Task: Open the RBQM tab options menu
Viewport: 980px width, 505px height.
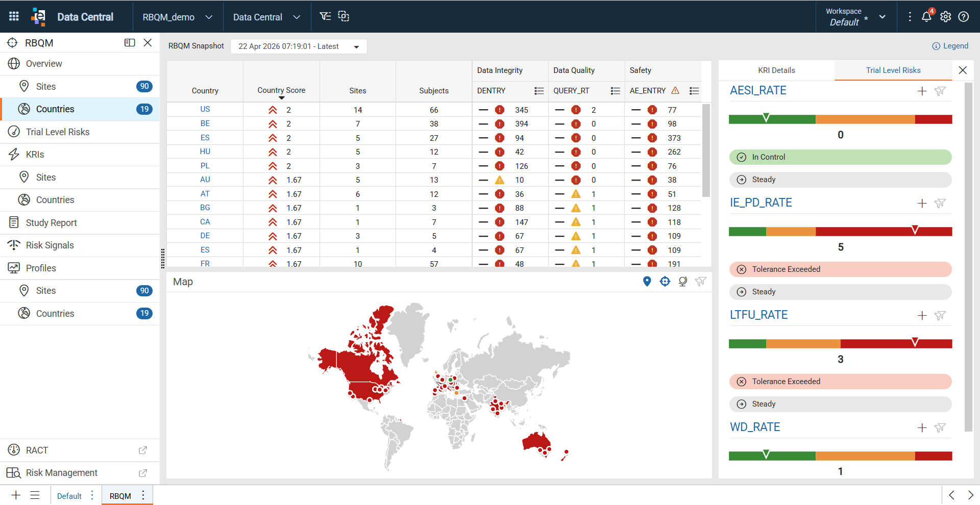Action: pyautogui.click(x=143, y=495)
